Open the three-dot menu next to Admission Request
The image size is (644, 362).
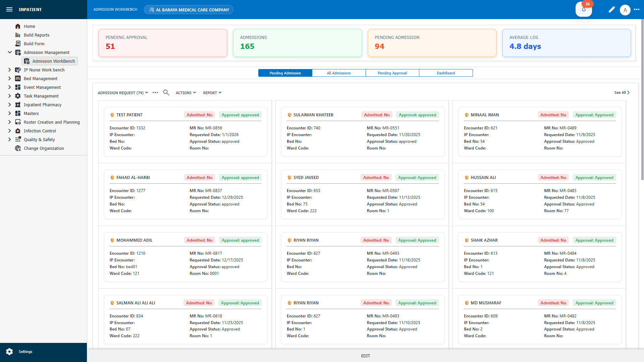coord(155,93)
